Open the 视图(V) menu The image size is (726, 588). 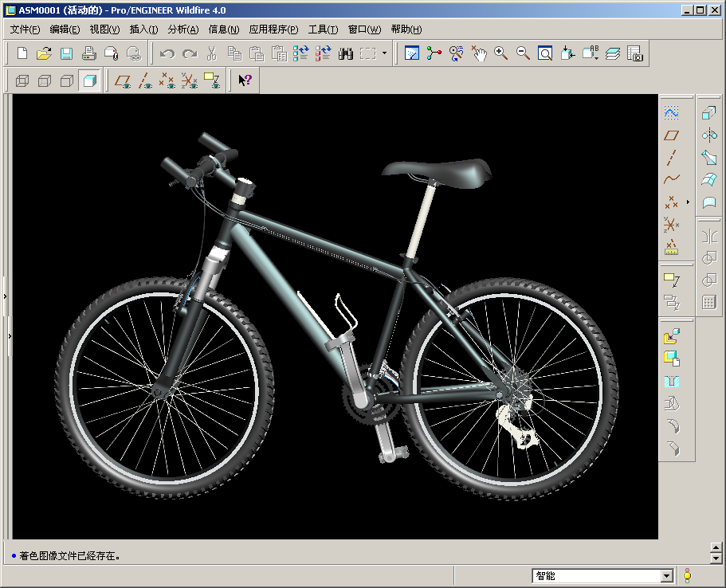(x=104, y=29)
